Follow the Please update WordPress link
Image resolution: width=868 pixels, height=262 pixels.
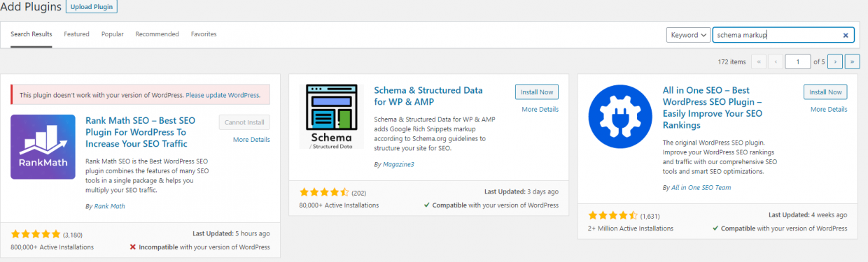pyautogui.click(x=223, y=95)
